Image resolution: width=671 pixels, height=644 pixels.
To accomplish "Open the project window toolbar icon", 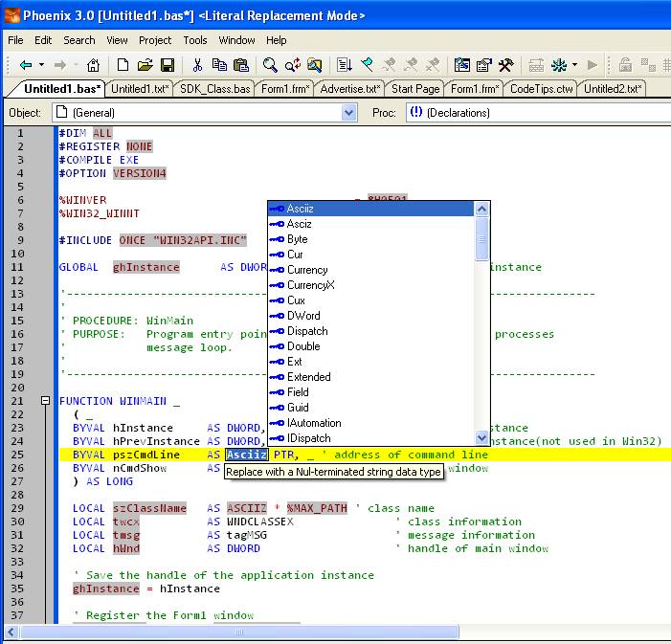I will click(x=462, y=65).
